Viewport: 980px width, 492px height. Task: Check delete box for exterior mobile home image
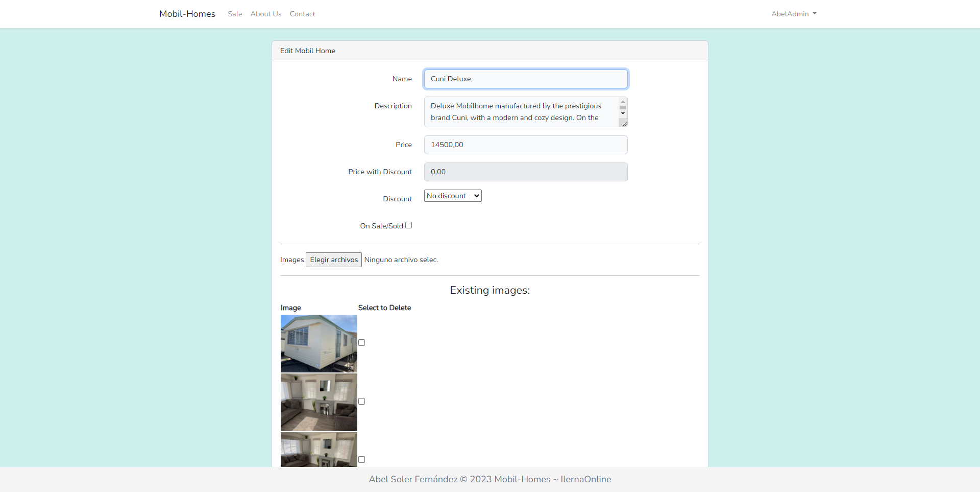362,343
